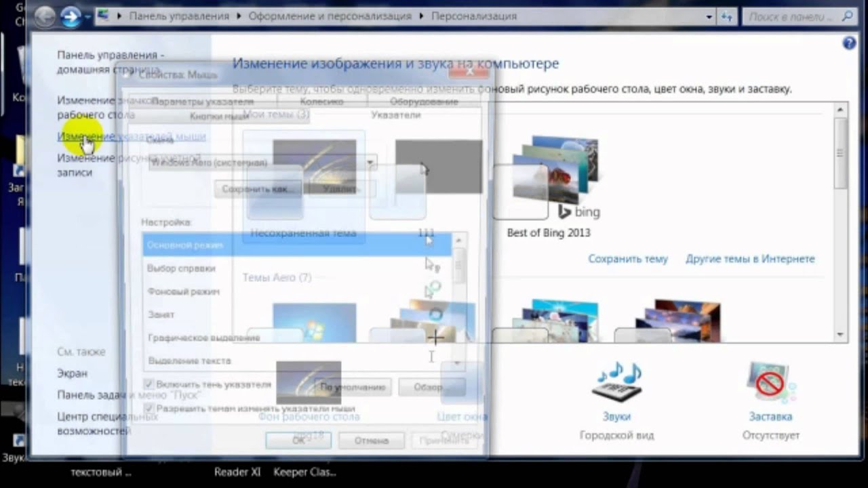Open Help with the blue question mark

[x=848, y=43]
